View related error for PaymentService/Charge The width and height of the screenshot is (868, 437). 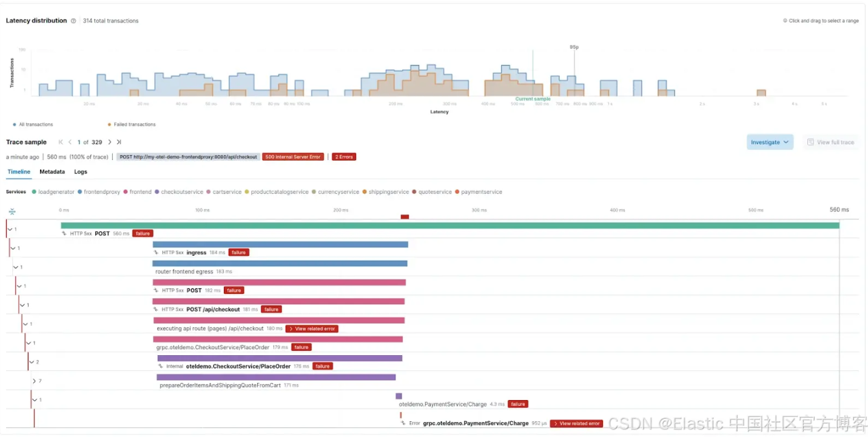pos(576,424)
